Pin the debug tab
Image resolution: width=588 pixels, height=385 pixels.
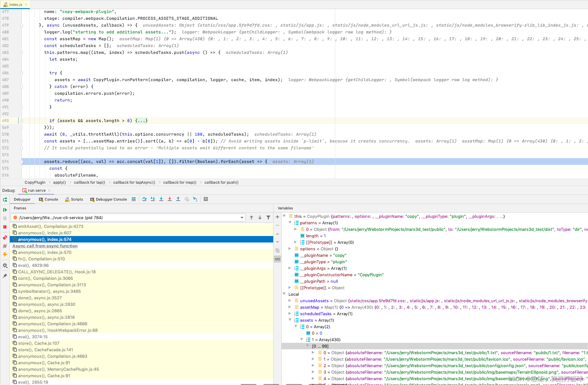click(5, 276)
